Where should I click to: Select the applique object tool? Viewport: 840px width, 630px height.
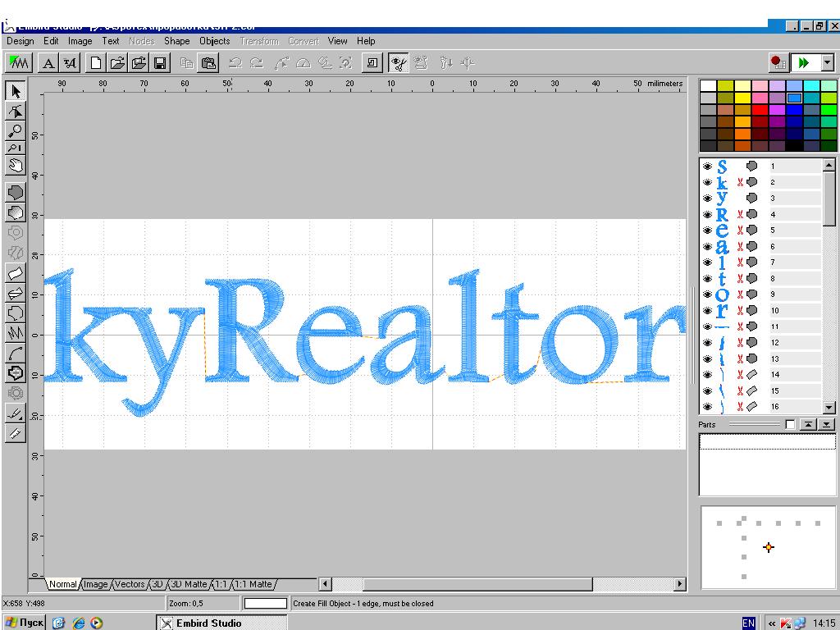pos(16,373)
